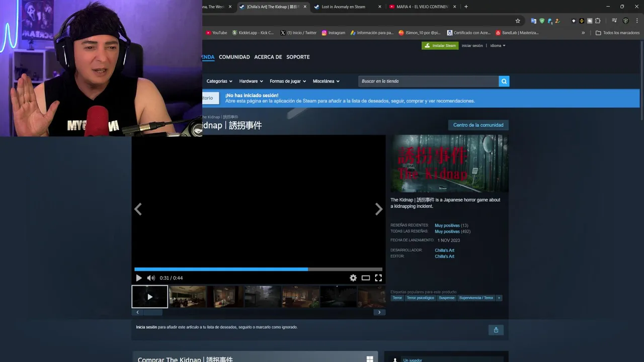
Task: Open the Inicio / Twitter bookmark
Action: (298, 33)
